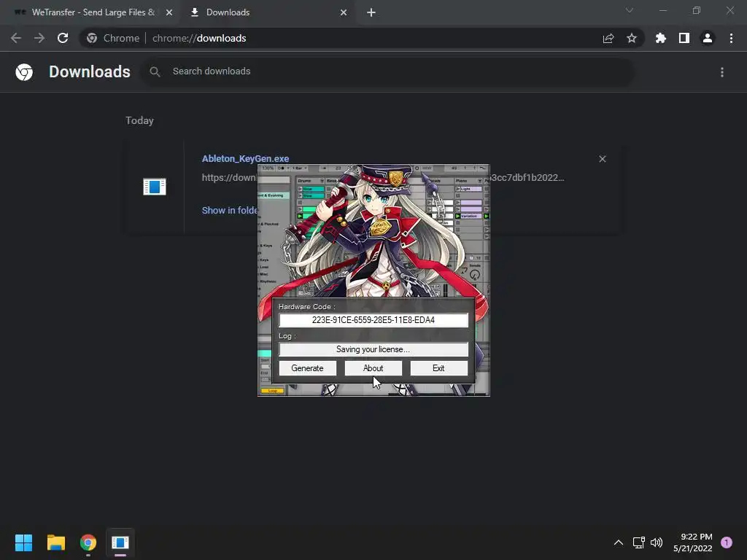Open the Chrome profile menu
Viewport: 747px width, 560px height.
point(708,38)
